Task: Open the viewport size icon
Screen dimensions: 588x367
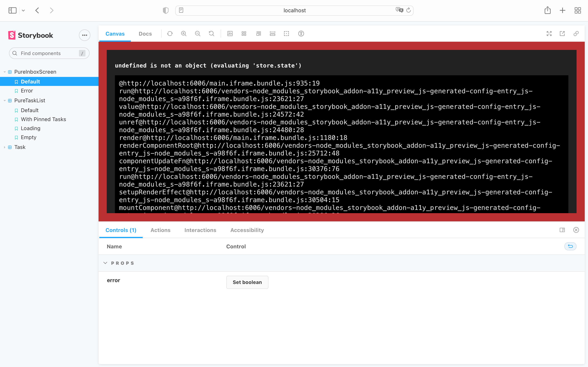Action: click(258, 34)
